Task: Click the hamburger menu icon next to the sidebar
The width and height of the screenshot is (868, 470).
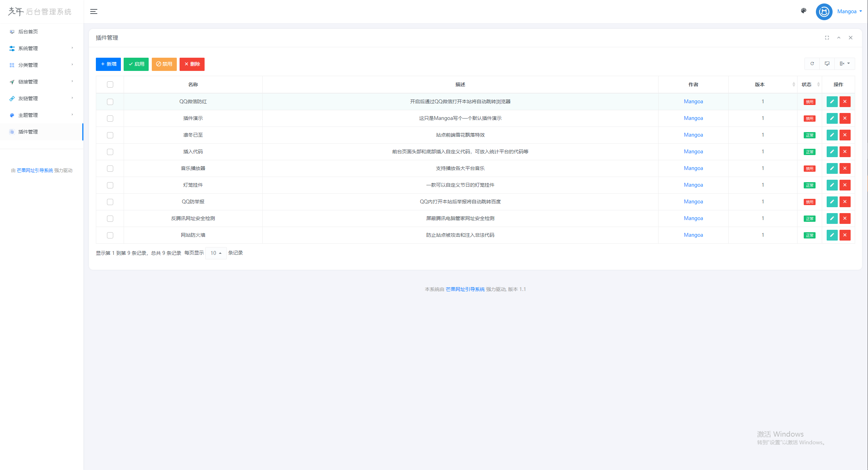Action: (x=93, y=11)
